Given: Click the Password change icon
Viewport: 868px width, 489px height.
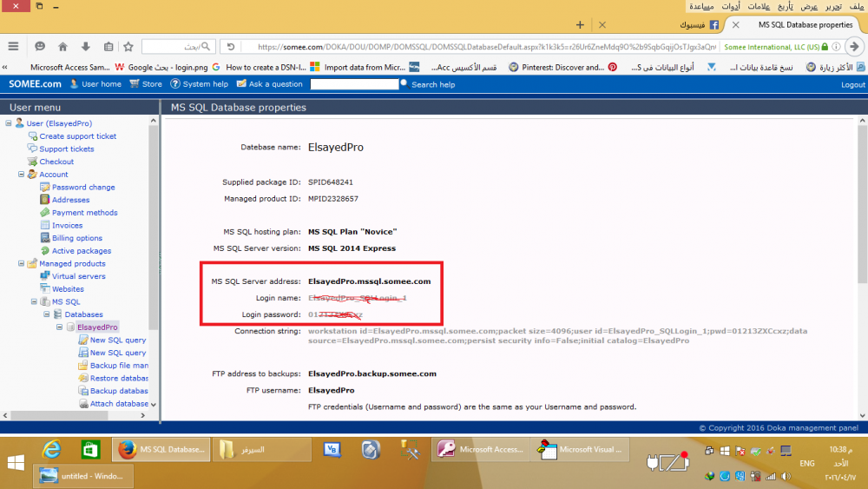Looking at the screenshot, I should pyautogui.click(x=45, y=187).
